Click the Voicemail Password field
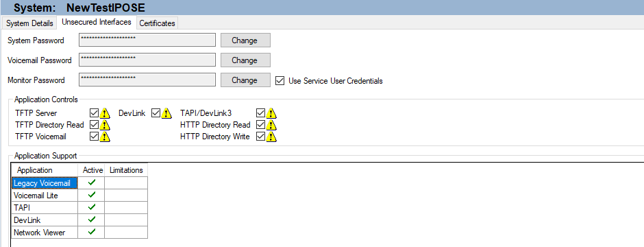The image size is (644, 247). point(147,60)
